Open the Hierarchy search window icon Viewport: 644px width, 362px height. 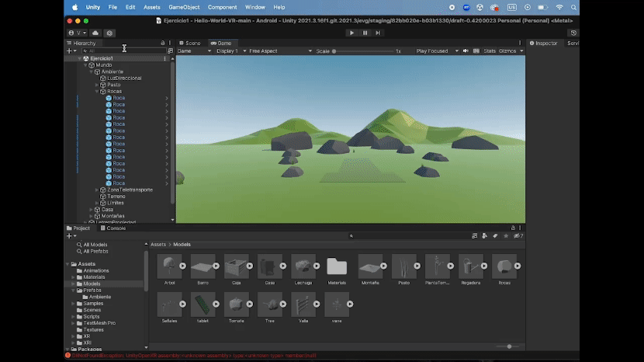[171, 51]
